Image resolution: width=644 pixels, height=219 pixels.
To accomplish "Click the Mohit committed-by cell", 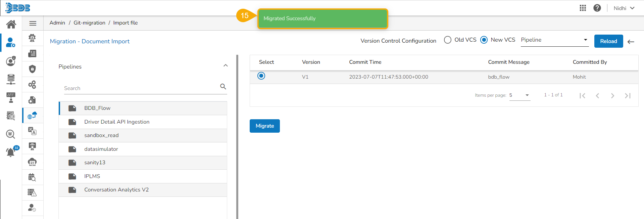I will tap(579, 77).
